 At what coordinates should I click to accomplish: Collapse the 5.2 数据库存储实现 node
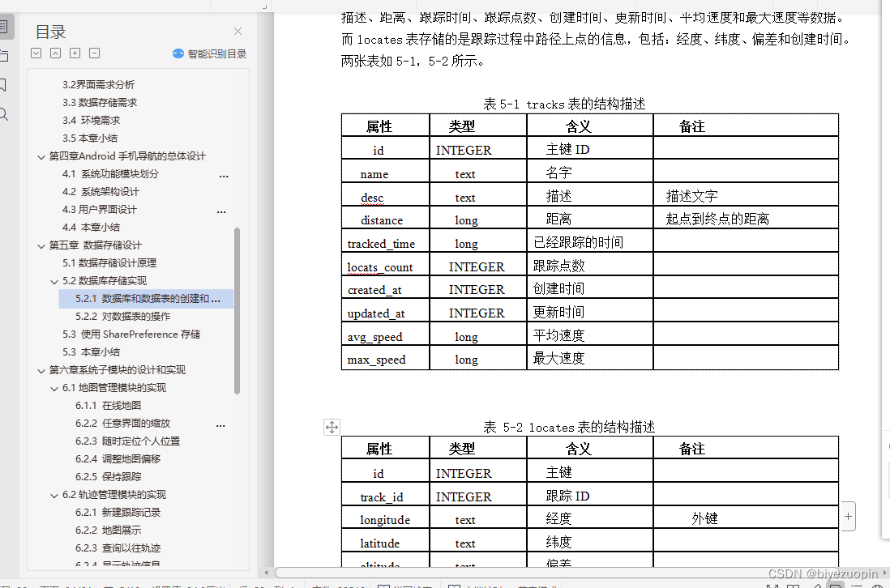coord(54,282)
